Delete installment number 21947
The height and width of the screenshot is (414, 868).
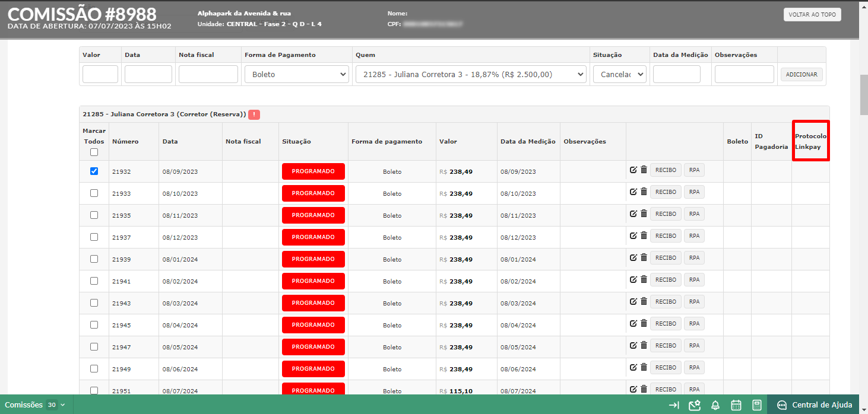coord(644,346)
